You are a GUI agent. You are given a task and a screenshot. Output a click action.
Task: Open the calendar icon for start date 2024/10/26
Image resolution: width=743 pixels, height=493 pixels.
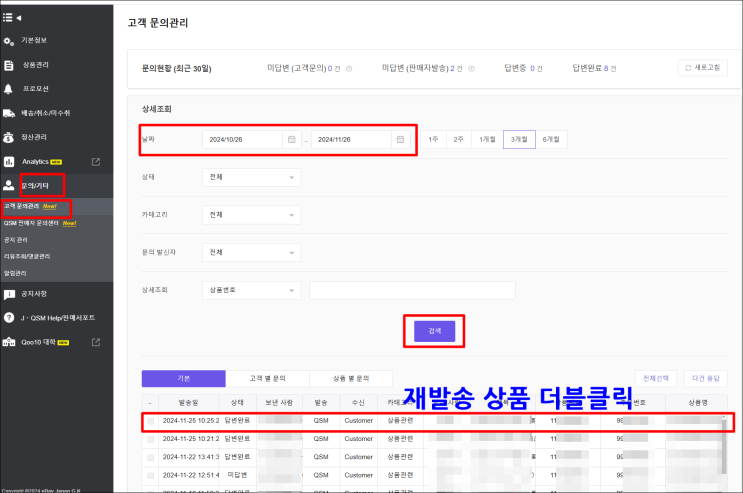pos(292,139)
